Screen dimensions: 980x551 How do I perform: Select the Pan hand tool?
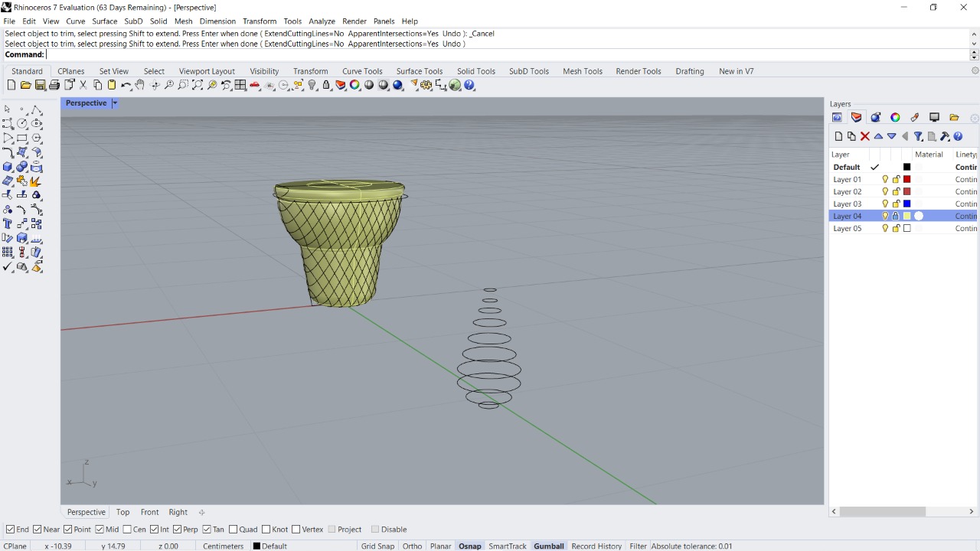[x=140, y=85]
